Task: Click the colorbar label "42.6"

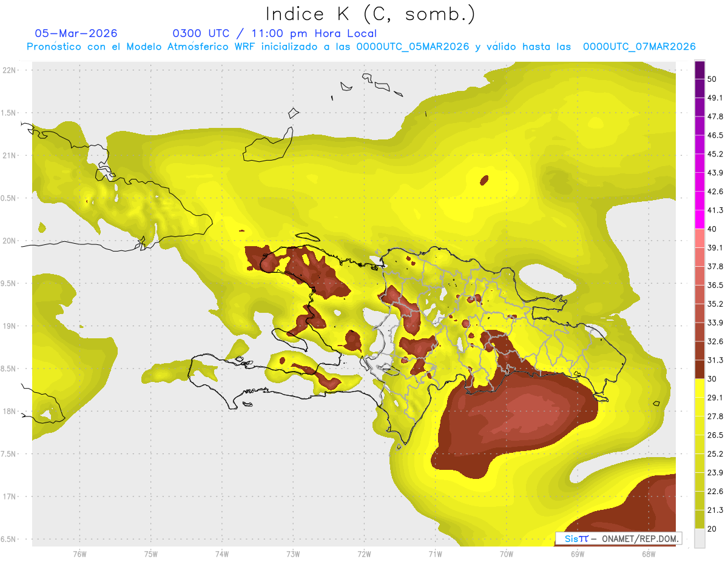Action: (x=715, y=192)
